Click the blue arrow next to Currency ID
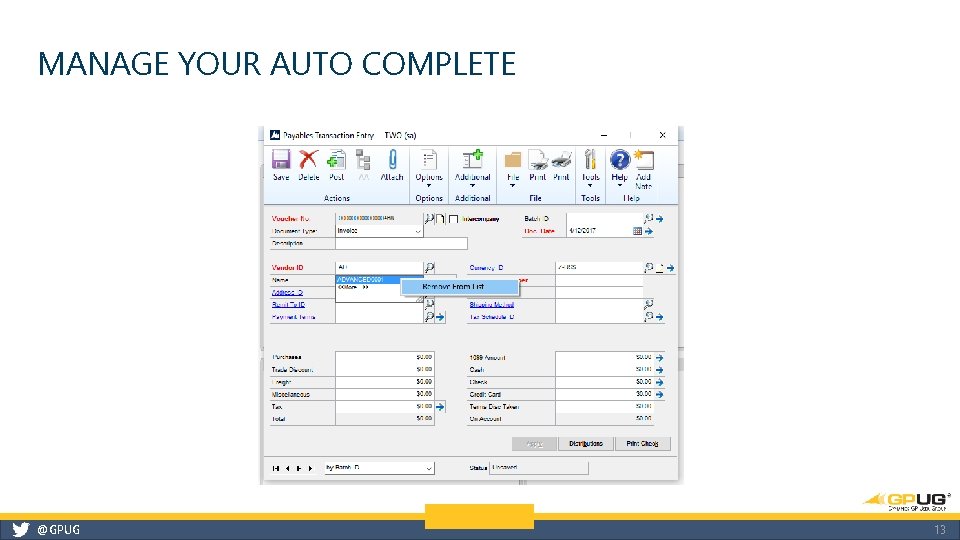Image resolution: width=960 pixels, height=540 pixels. (x=670, y=268)
